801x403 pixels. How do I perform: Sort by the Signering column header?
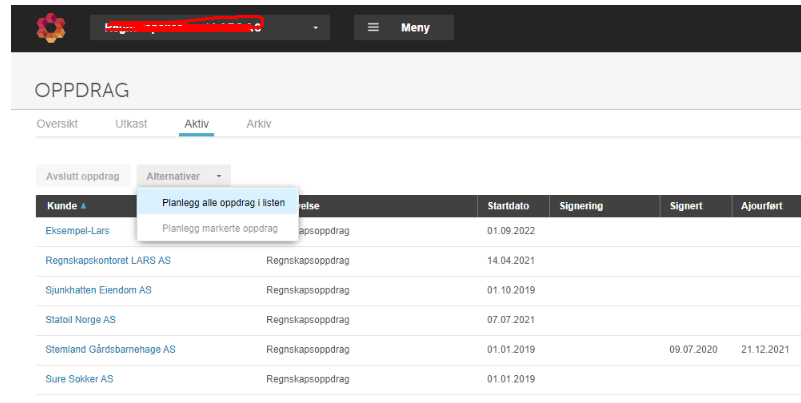tap(581, 206)
